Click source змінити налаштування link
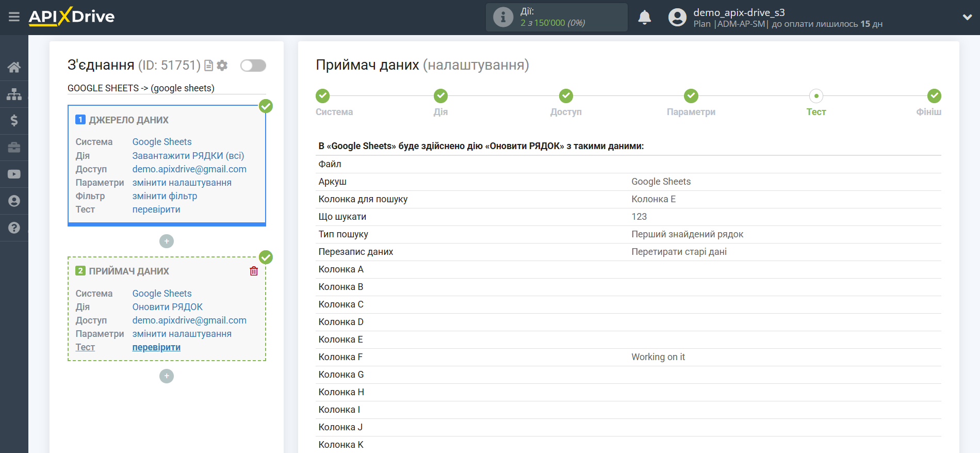The height and width of the screenshot is (453, 980). click(182, 183)
